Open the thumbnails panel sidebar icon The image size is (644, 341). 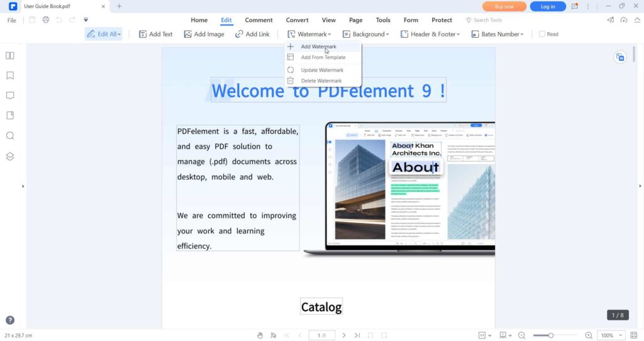click(x=10, y=55)
